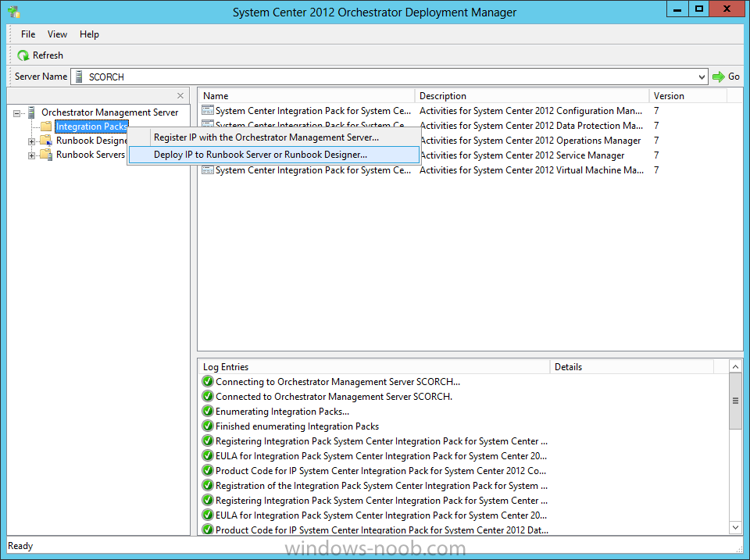Open the Server Name dropdown list
750x560 pixels.
point(702,77)
